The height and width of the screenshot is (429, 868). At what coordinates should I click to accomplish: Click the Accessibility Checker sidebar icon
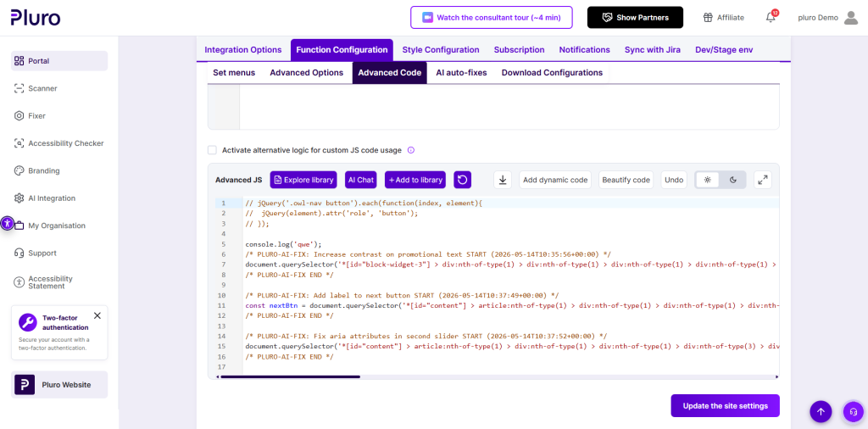19,143
